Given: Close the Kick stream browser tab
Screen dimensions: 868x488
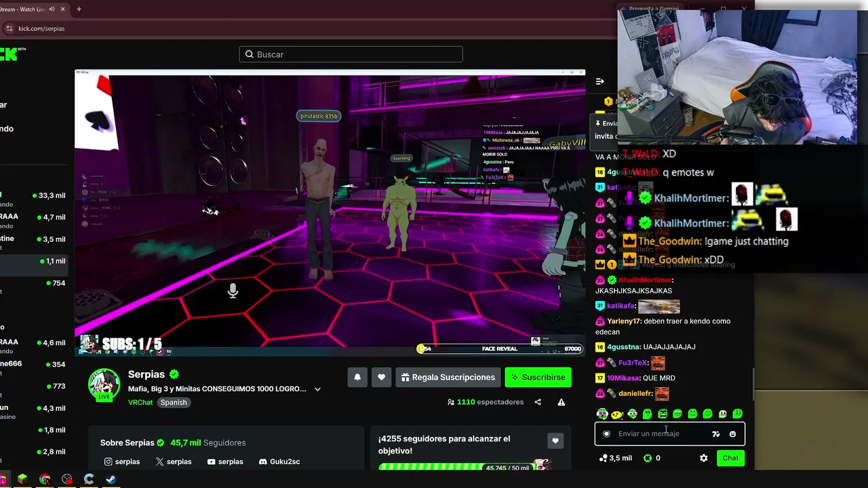Looking at the screenshot, I should [63, 9].
